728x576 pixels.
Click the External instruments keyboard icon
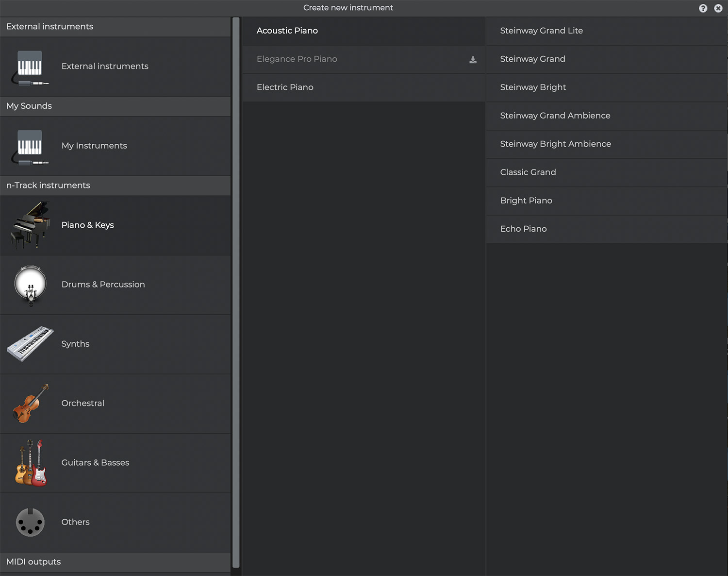30,67
